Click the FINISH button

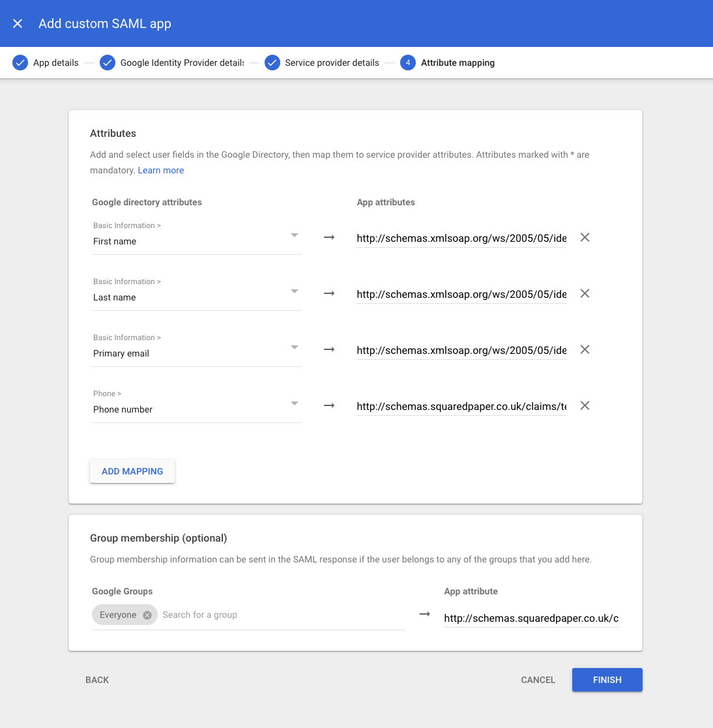point(607,680)
